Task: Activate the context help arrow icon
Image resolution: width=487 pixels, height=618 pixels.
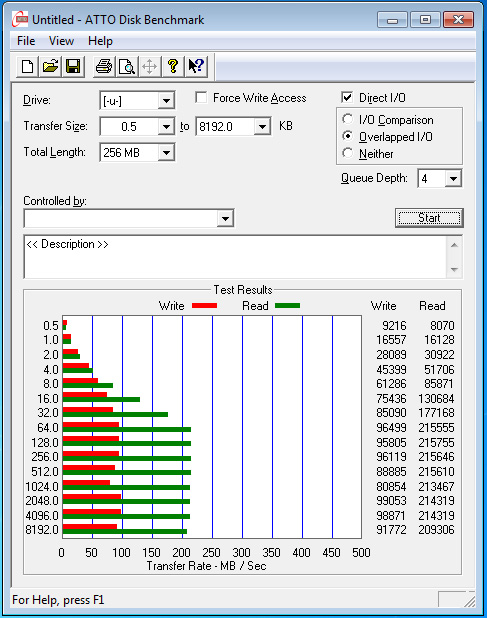Action: click(x=196, y=66)
